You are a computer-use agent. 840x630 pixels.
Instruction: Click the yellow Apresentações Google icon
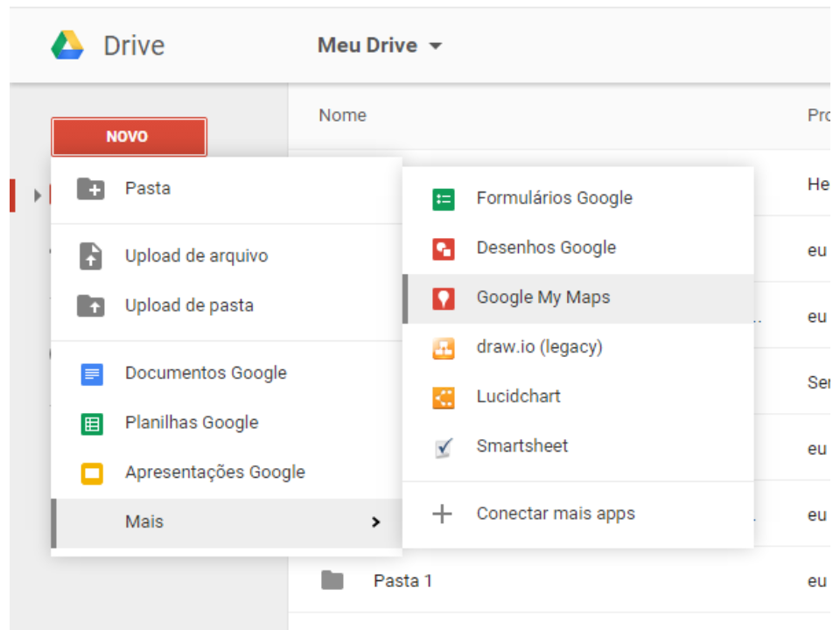[92, 473]
